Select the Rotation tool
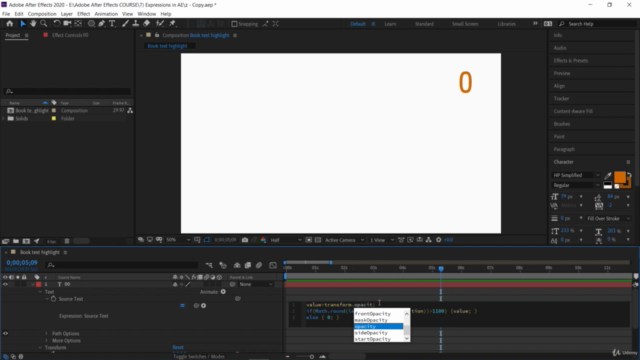This screenshot has height=360, width=640. click(x=57, y=24)
